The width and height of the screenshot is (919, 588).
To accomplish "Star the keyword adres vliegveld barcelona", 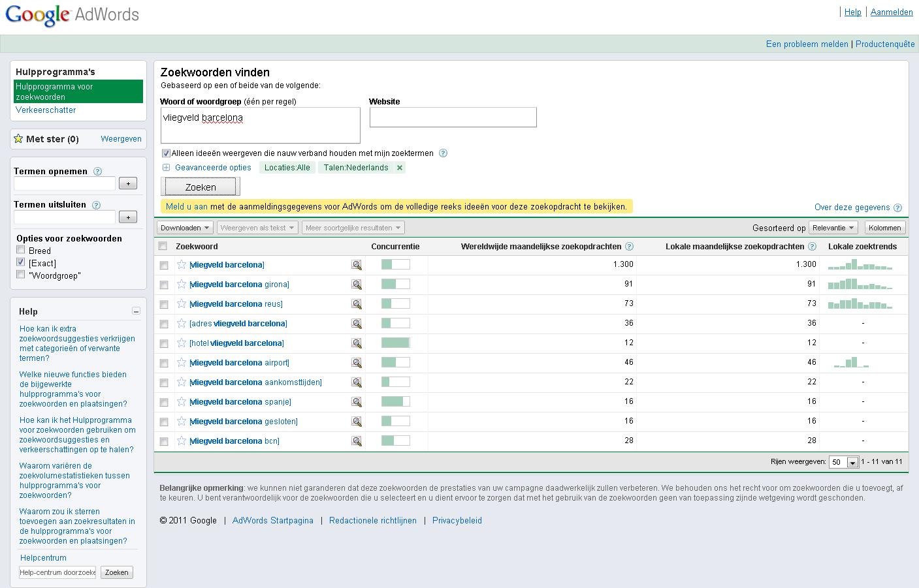I will pyautogui.click(x=182, y=323).
